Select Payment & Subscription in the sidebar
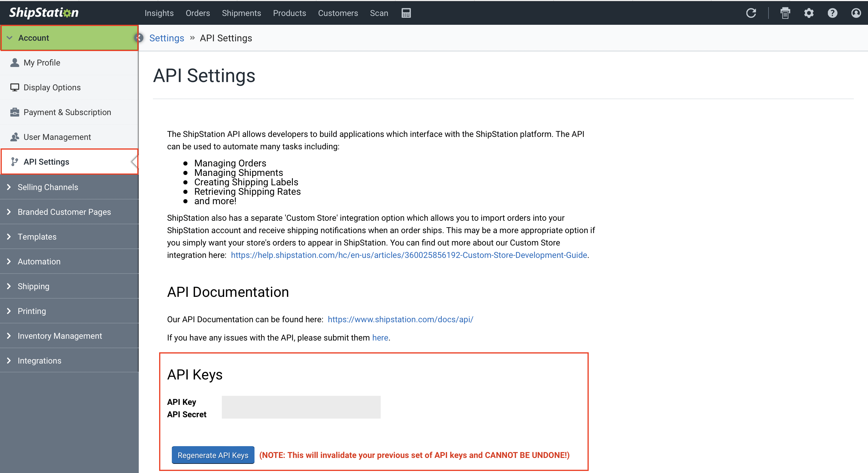The height and width of the screenshot is (473, 868). click(67, 112)
